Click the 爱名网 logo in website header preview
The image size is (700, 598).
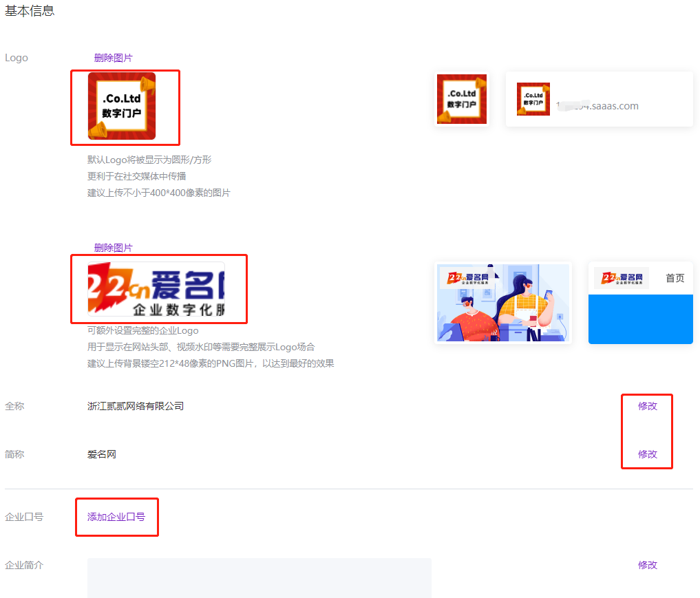[x=621, y=278]
